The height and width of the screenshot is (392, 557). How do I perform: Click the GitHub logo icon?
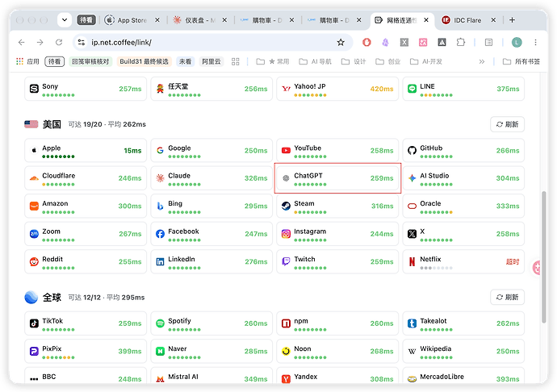click(412, 151)
